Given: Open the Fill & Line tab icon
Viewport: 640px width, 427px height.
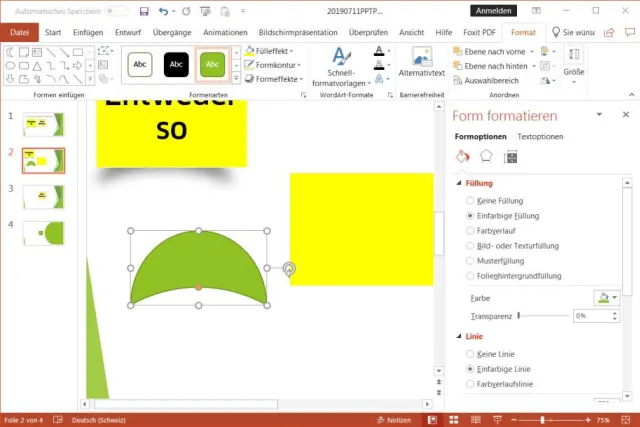Looking at the screenshot, I should click(462, 157).
